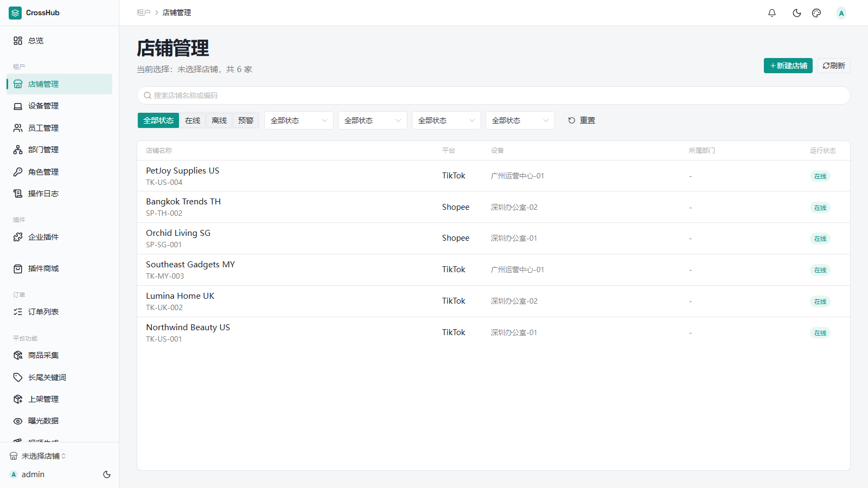Click the Orchid Living SG store name
The image size is (868, 488).
[178, 233]
